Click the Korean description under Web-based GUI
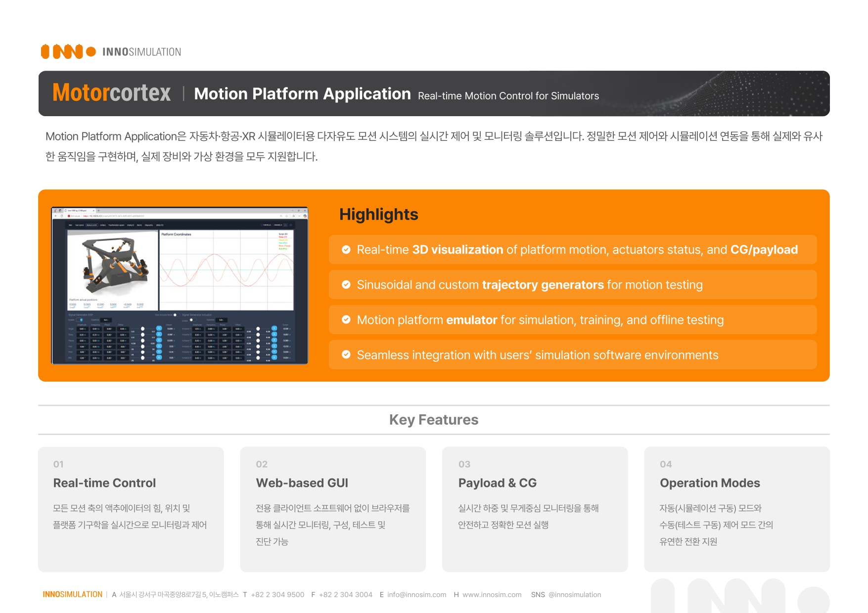868x613 pixels. point(332,525)
